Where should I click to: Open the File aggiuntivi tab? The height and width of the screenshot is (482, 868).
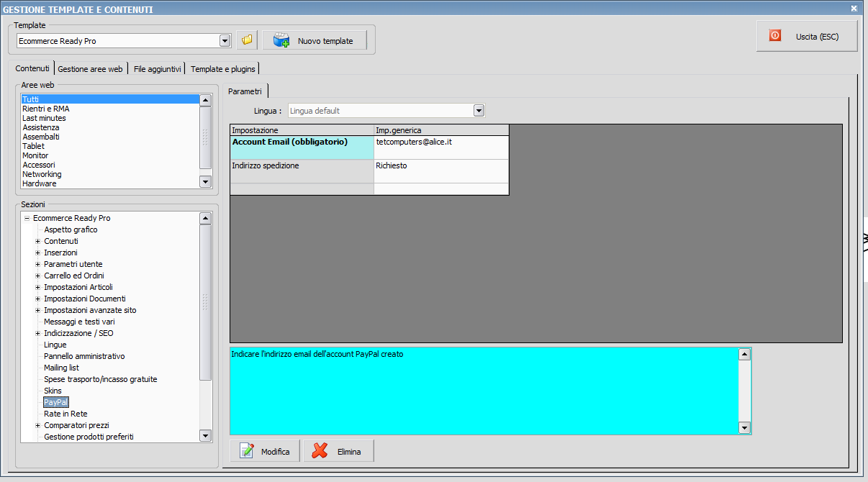pos(157,69)
